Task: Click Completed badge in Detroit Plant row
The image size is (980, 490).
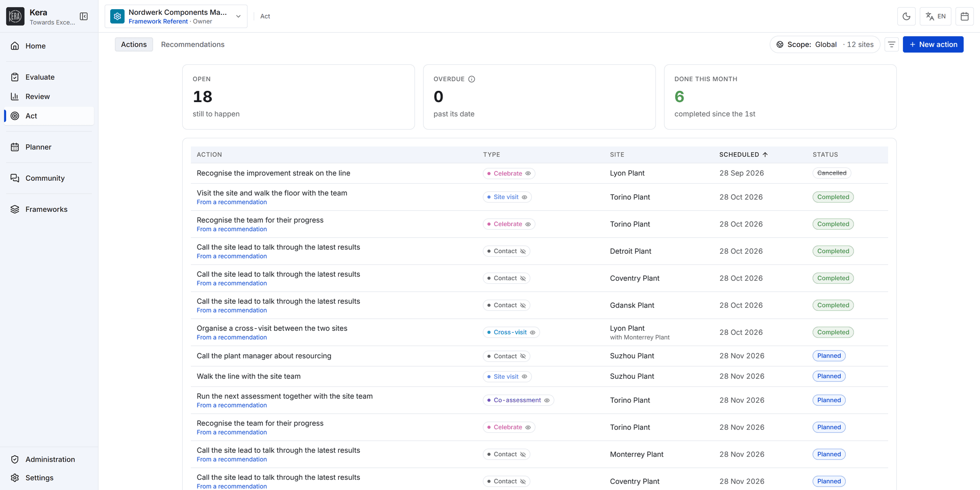Action: [x=833, y=251]
